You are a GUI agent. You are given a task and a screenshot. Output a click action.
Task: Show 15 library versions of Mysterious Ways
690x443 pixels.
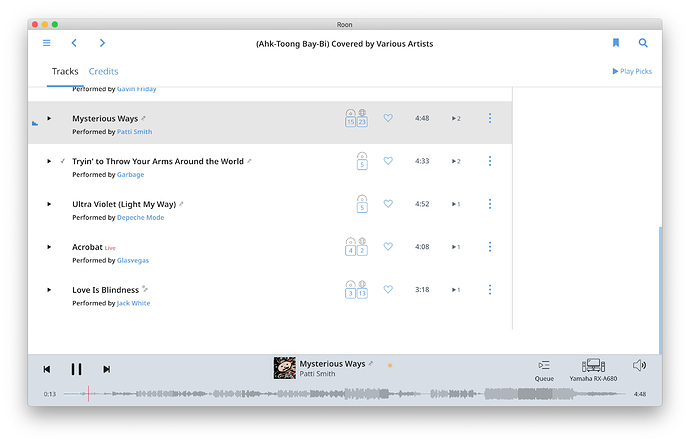pos(350,118)
